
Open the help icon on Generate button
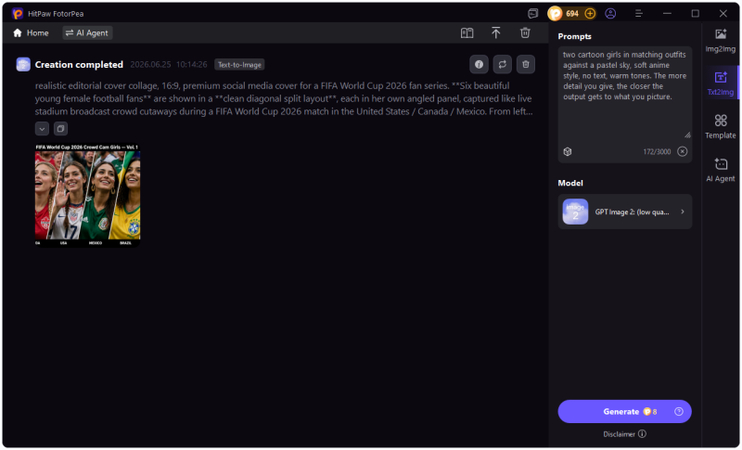(x=679, y=411)
